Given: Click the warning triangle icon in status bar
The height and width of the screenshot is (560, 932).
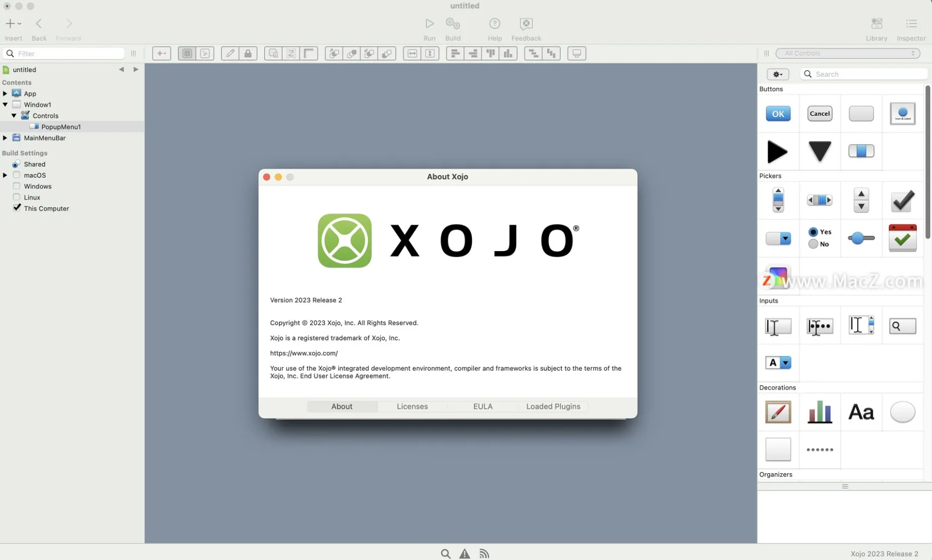Looking at the screenshot, I should (465, 553).
